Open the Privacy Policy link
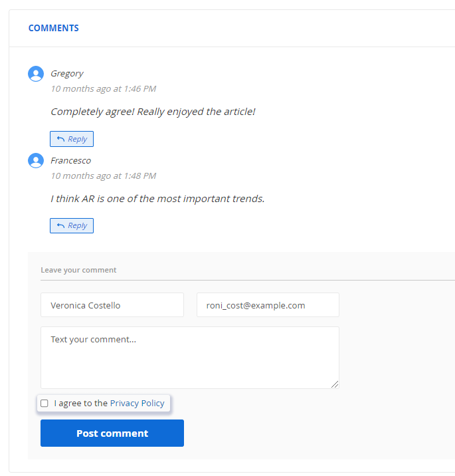 tap(137, 403)
